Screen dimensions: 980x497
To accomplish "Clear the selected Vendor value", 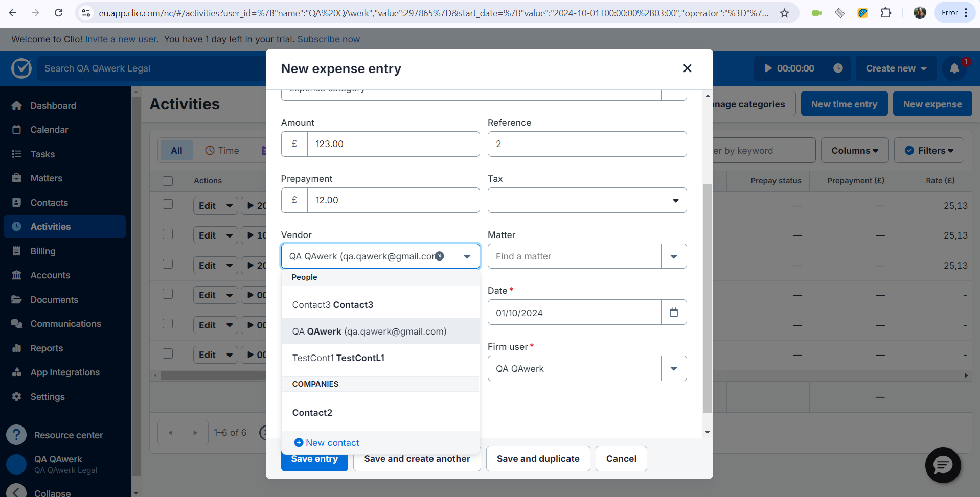I will 440,256.
